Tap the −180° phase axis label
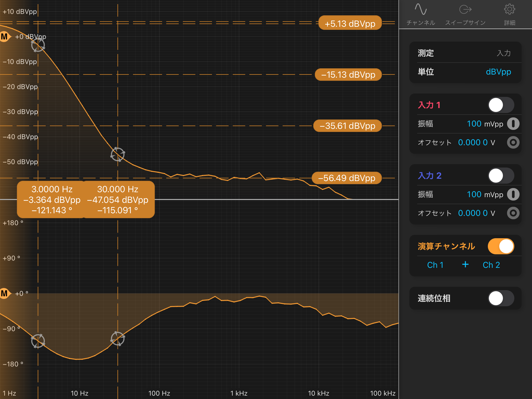532x399 pixels. tap(13, 364)
